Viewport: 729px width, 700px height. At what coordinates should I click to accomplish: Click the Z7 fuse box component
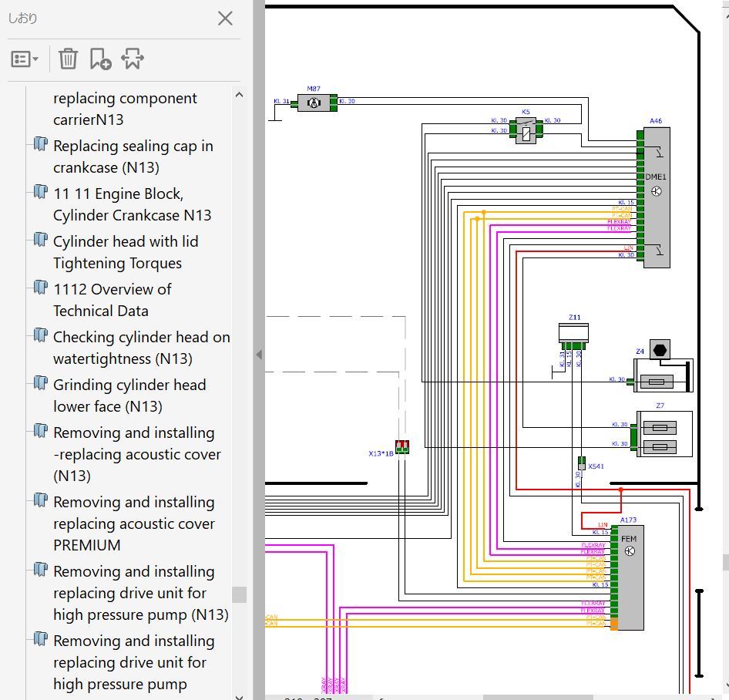664,434
